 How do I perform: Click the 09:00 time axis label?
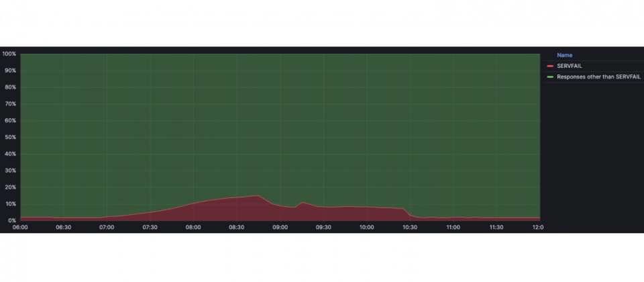[x=280, y=228]
